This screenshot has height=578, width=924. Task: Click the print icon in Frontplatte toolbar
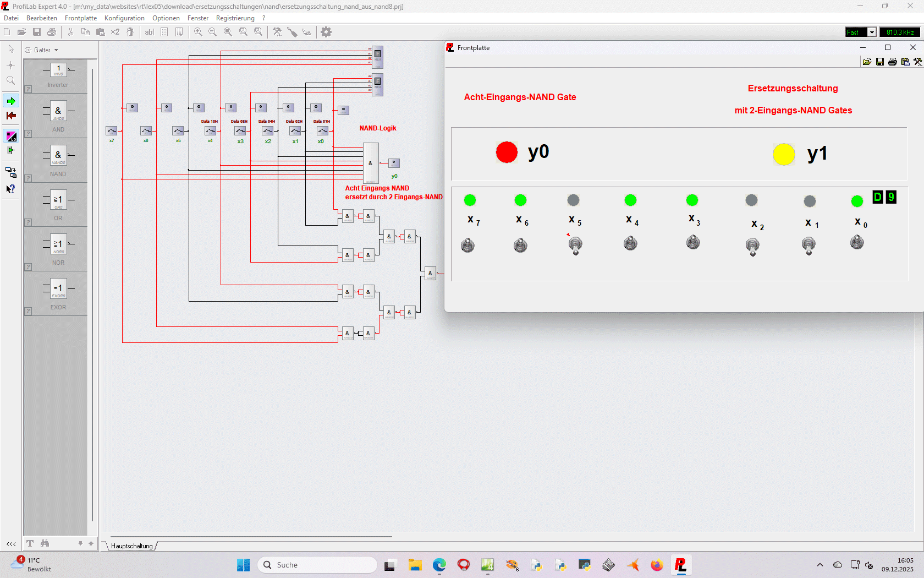pyautogui.click(x=893, y=62)
